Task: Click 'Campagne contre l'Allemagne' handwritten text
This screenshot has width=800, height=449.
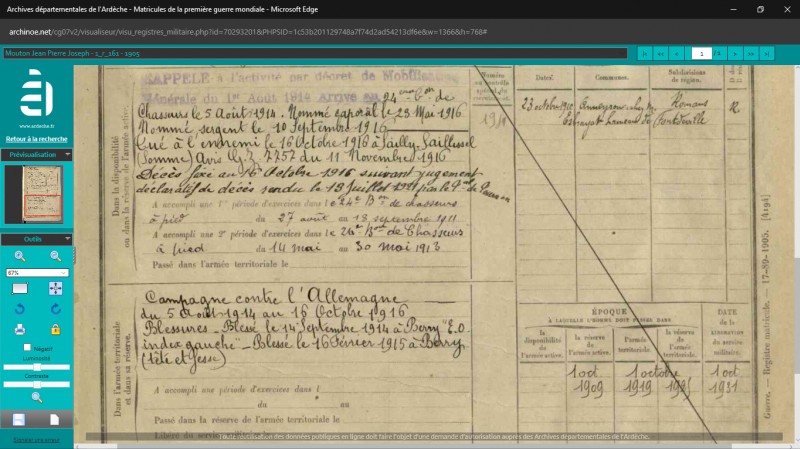Action: coord(270,296)
